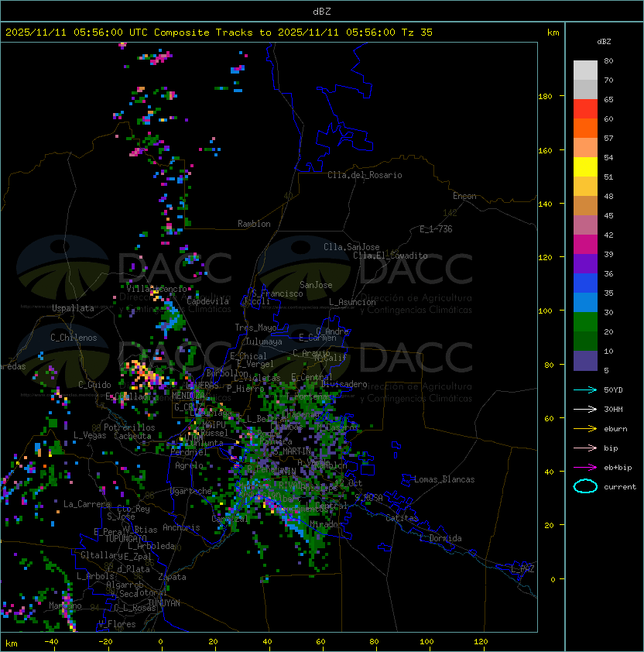Click the 'V_Flores' map label
Screen dimensions: 644x652
pyautogui.click(x=117, y=624)
